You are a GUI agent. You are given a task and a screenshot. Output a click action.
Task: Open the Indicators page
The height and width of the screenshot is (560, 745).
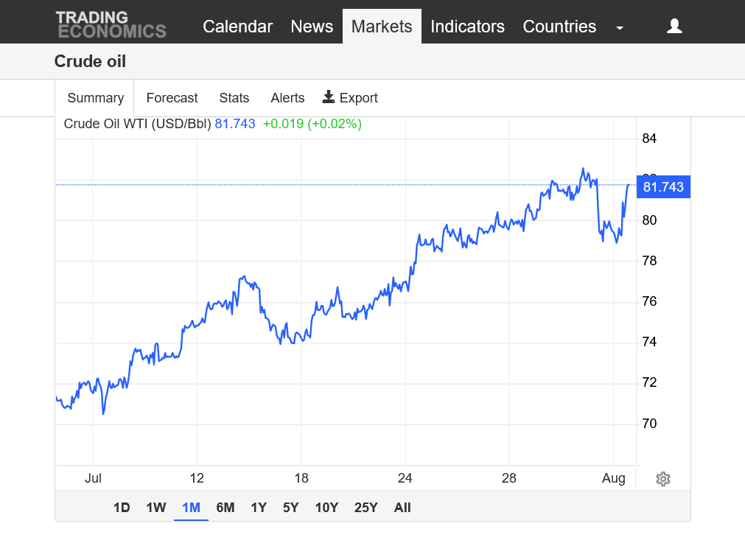467,27
